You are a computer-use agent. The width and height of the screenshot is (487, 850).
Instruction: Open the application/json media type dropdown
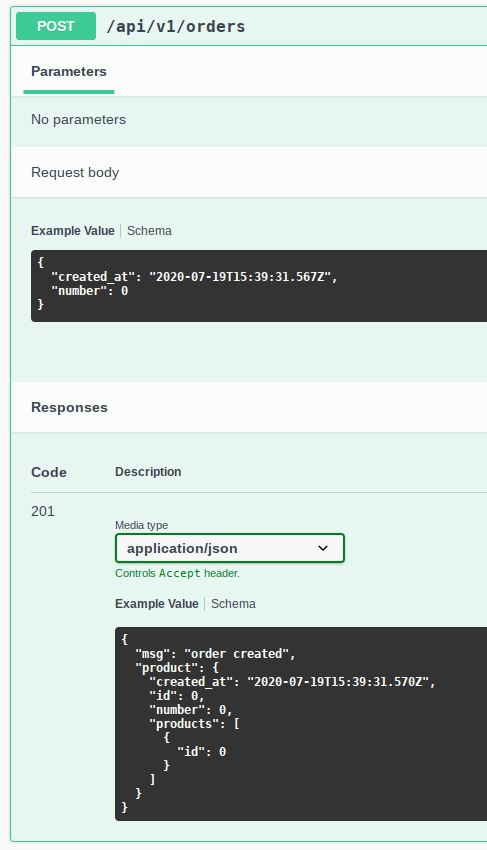(230, 548)
